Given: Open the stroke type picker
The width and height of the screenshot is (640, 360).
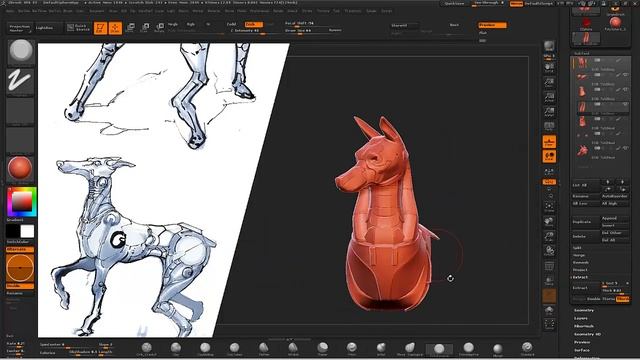Looking at the screenshot, I should pyautogui.click(x=20, y=82).
